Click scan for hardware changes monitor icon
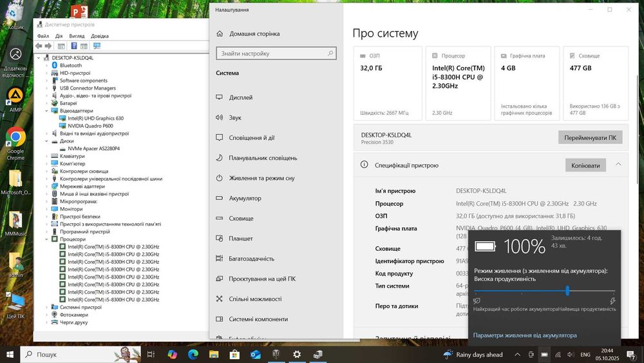The height and width of the screenshot is (363, 644). point(97,46)
